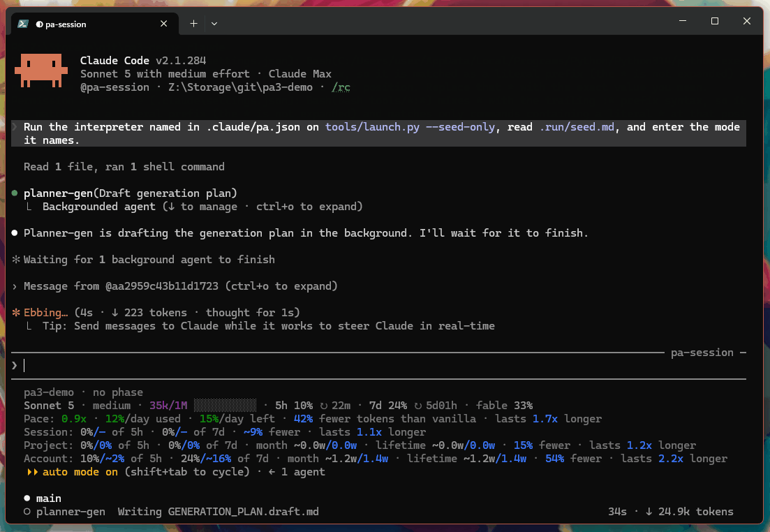Click the 'pa3-demo · no phase' status text

point(84,392)
